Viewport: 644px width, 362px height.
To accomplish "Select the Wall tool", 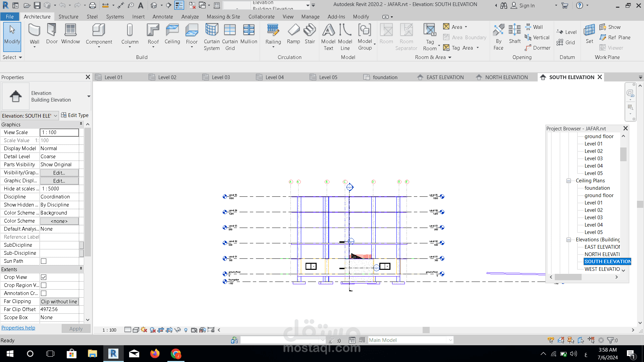I will pyautogui.click(x=35, y=35).
